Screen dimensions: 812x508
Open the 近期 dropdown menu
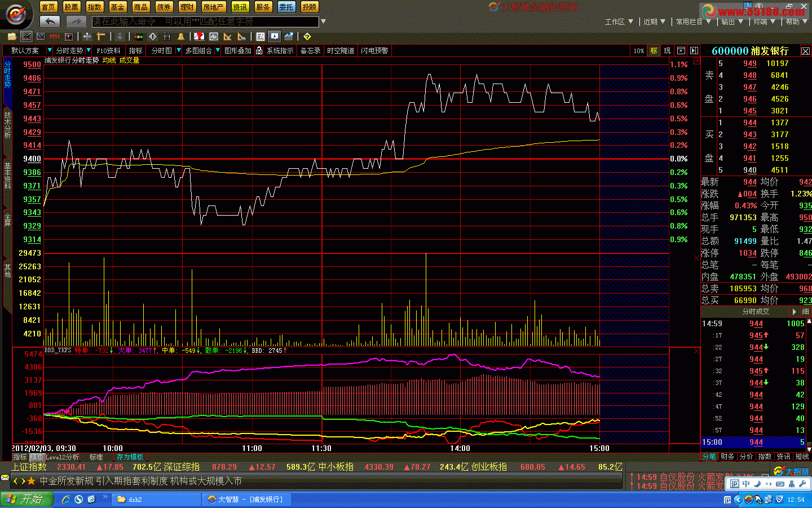pos(655,21)
